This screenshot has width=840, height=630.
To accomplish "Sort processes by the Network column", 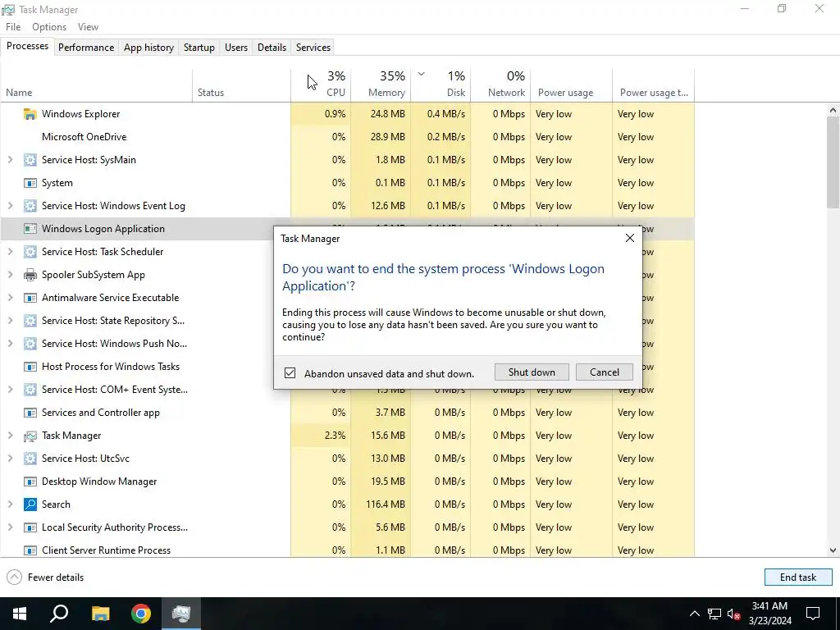I will tap(500, 84).
